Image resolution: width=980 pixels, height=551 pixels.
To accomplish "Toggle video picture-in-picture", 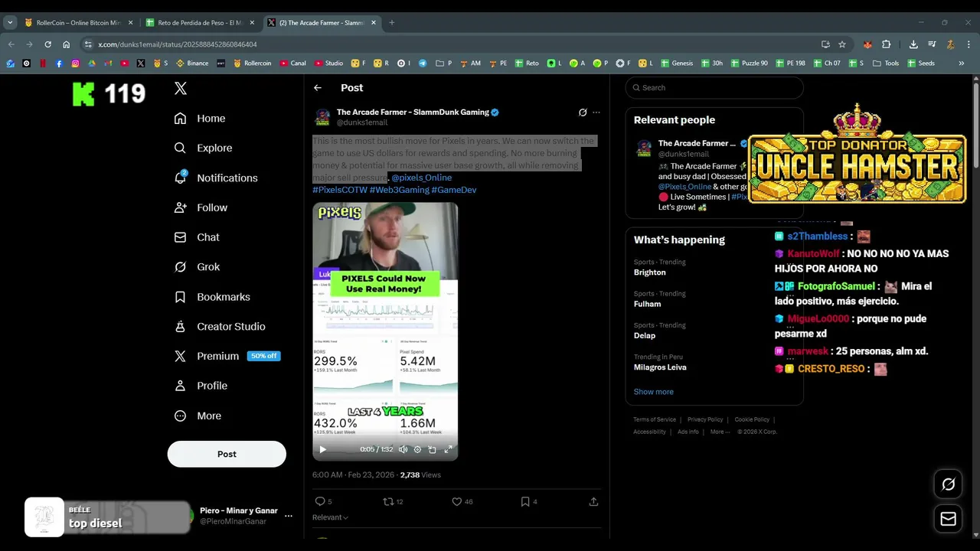I will (433, 449).
